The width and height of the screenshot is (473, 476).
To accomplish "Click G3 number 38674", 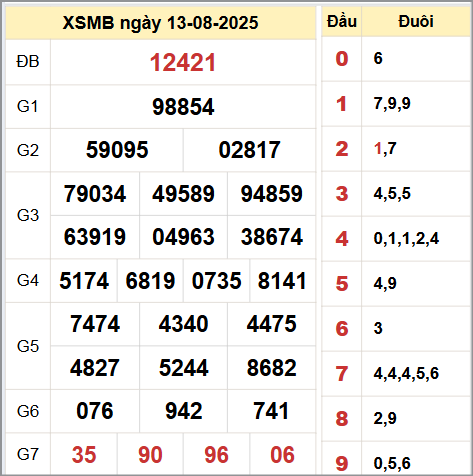I will pos(272,237).
